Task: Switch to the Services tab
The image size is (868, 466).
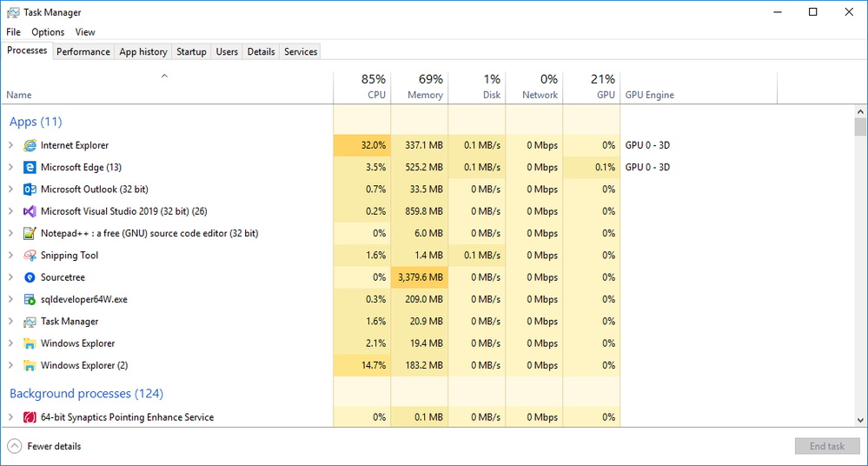Action: (301, 51)
